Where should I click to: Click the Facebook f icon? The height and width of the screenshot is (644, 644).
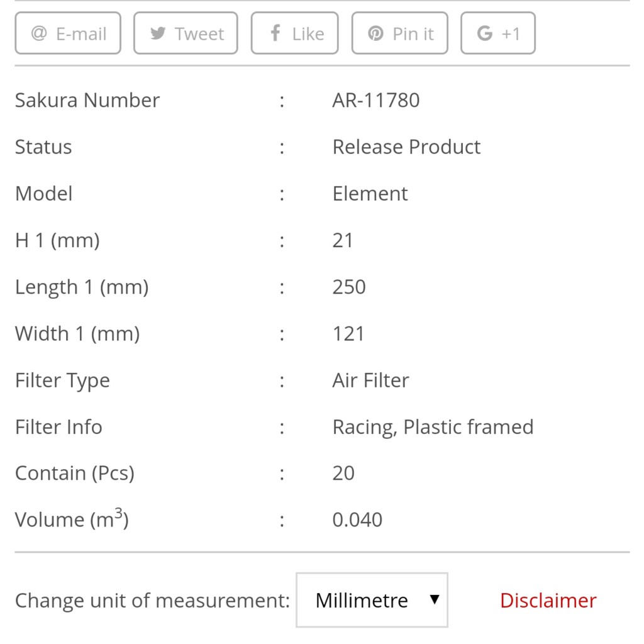(275, 33)
